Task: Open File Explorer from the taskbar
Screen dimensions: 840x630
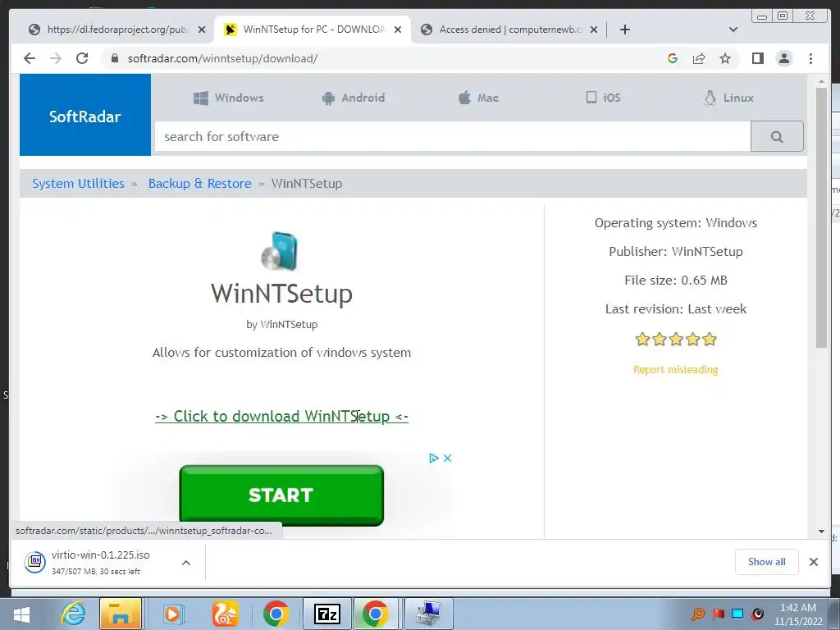Action: [121, 614]
